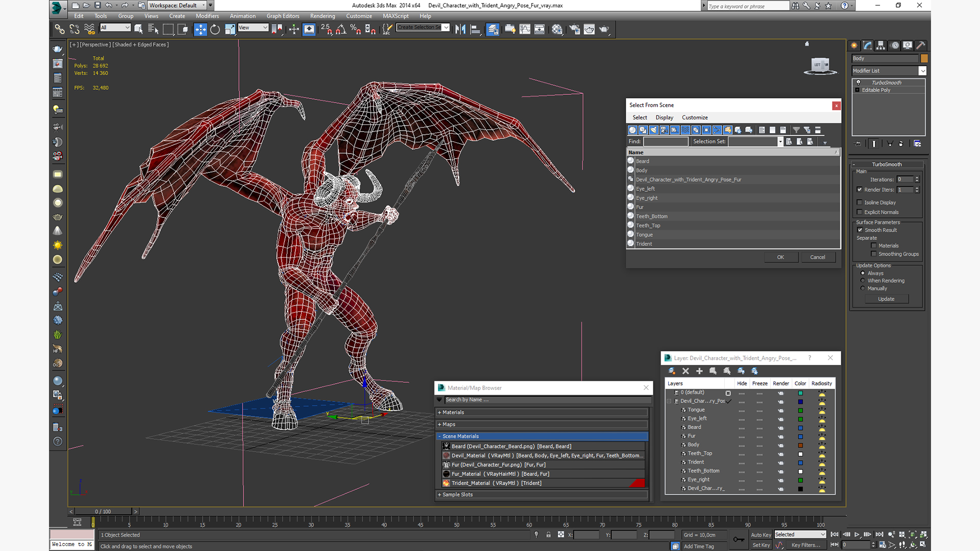Click the Auto Key button
Viewport: 980px width, 551px height.
pyautogui.click(x=761, y=535)
